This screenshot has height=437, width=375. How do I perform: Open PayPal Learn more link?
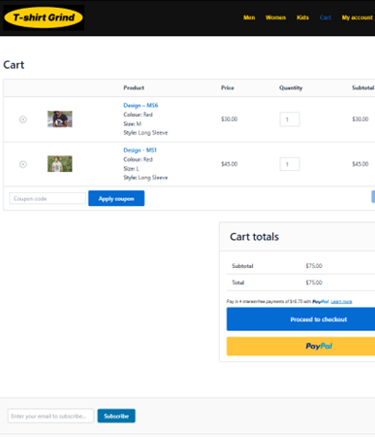341,302
